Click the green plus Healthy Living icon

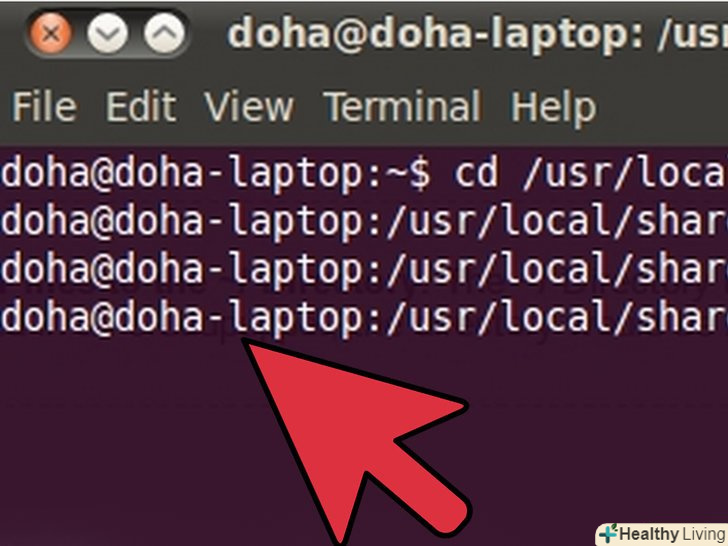pos(608,533)
